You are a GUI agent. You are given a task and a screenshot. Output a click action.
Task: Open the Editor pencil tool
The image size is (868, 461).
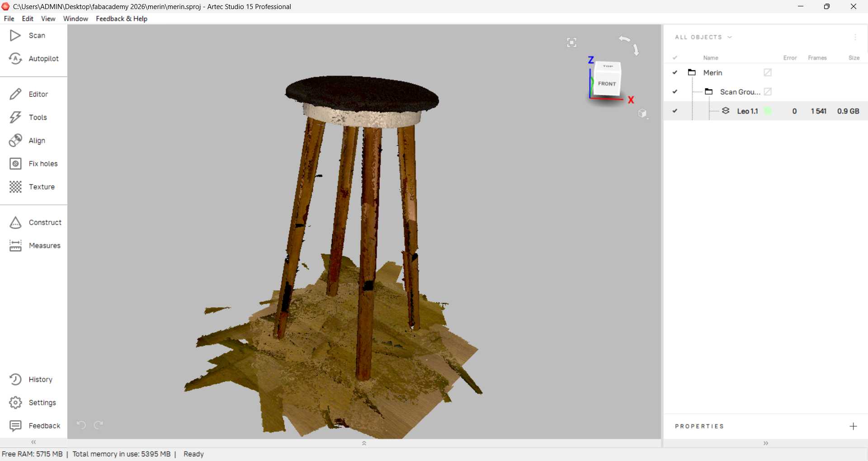click(x=15, y=94)
